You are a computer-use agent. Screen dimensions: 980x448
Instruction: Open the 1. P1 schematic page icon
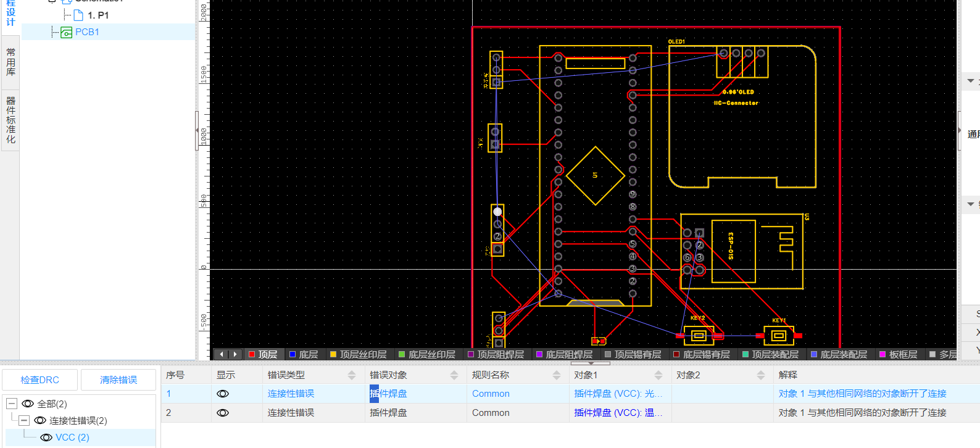78,15
